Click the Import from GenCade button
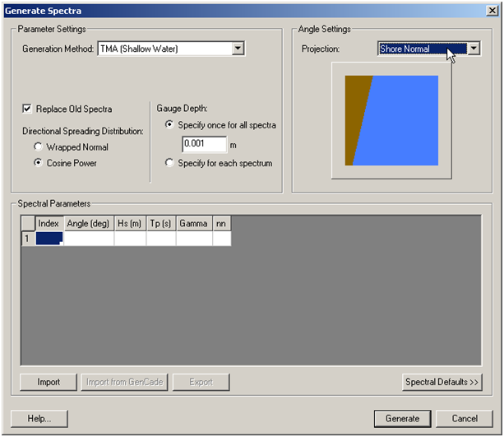Viewport: 504px width, 437px height. (124, 382)
